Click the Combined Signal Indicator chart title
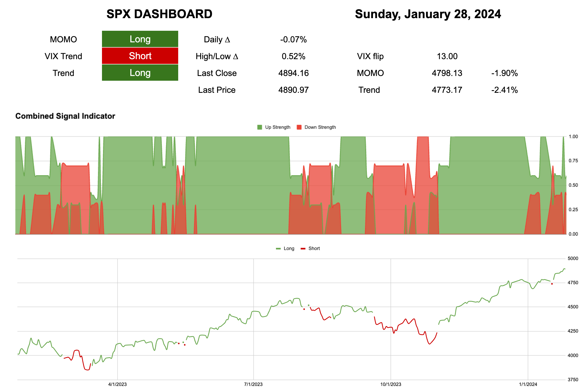This screenshot has width=584, height=392. pos(65,116)
